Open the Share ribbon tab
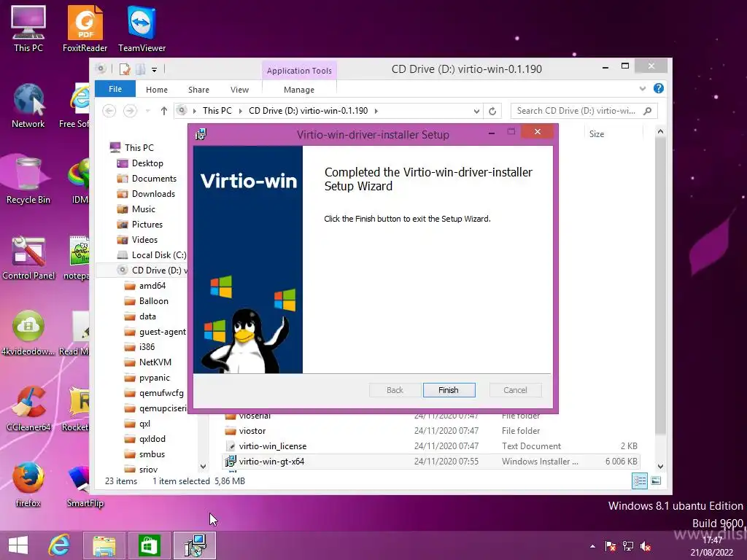Viewport: 747px width, 560px height. (198, 90)
